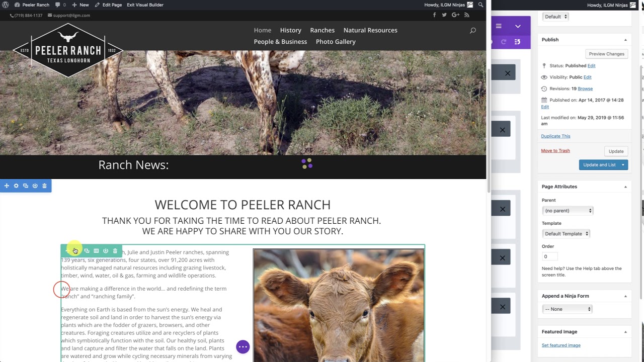Viewport: 644px width, 362px height.
Task: Click Edit Page in the admin bar
Action: 108,5
